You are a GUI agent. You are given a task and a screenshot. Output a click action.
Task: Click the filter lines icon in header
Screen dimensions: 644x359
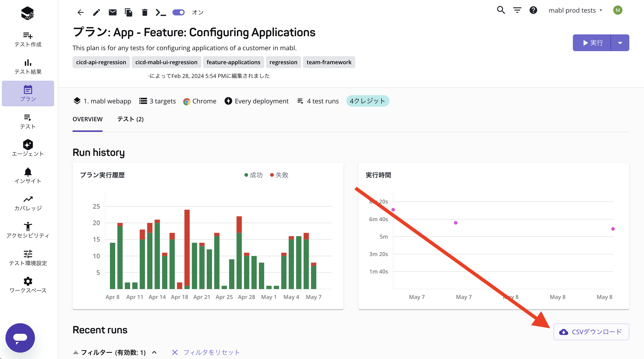click(x=517, y=10)
